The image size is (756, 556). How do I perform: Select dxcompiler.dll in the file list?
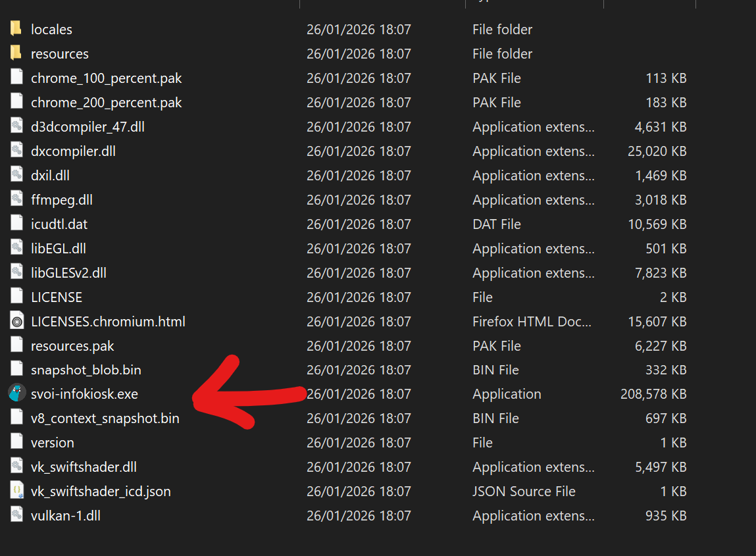tap(73, 151)
